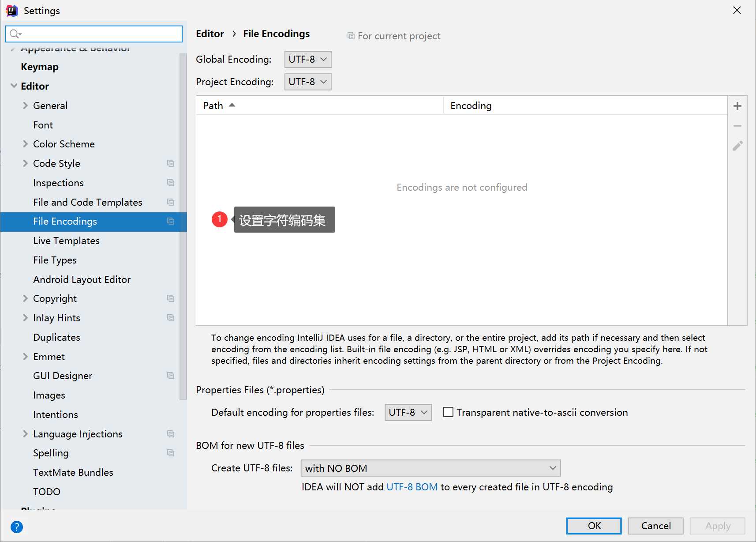Screen dimensions: 756x542
Task: Click project-level icon beside File Encodings
Action: click(171, 221)
